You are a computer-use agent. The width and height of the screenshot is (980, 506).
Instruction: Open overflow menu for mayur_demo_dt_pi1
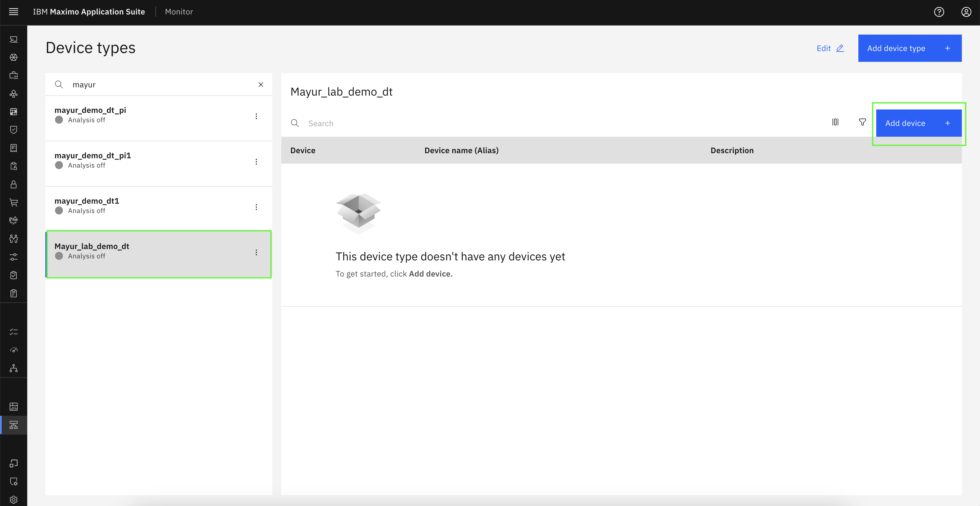tap(256, 162)
